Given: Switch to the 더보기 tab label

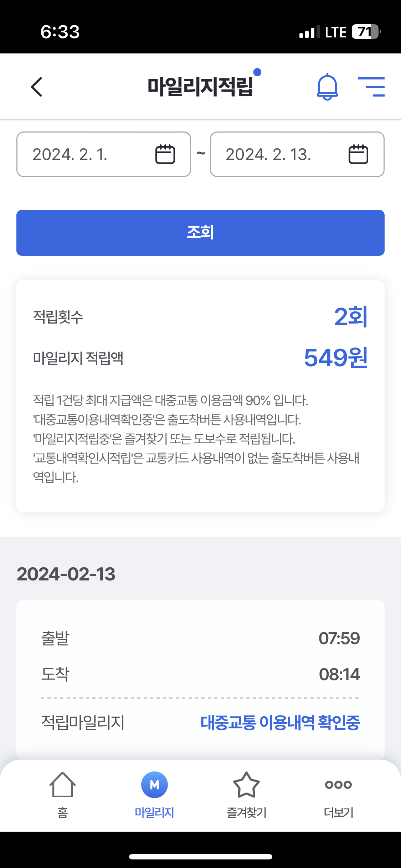Looking at the screenshot, I should tap(338, 813).
